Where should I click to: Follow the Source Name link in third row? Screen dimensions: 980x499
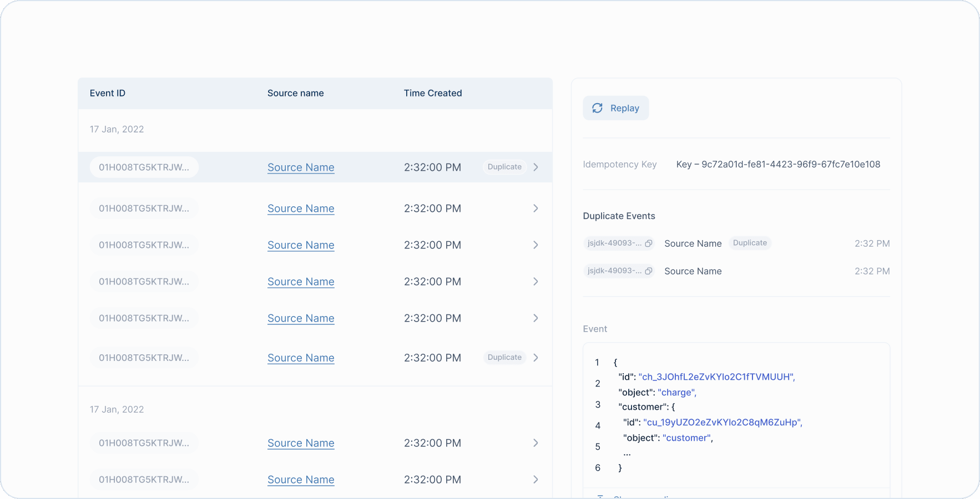click(301, 245)
